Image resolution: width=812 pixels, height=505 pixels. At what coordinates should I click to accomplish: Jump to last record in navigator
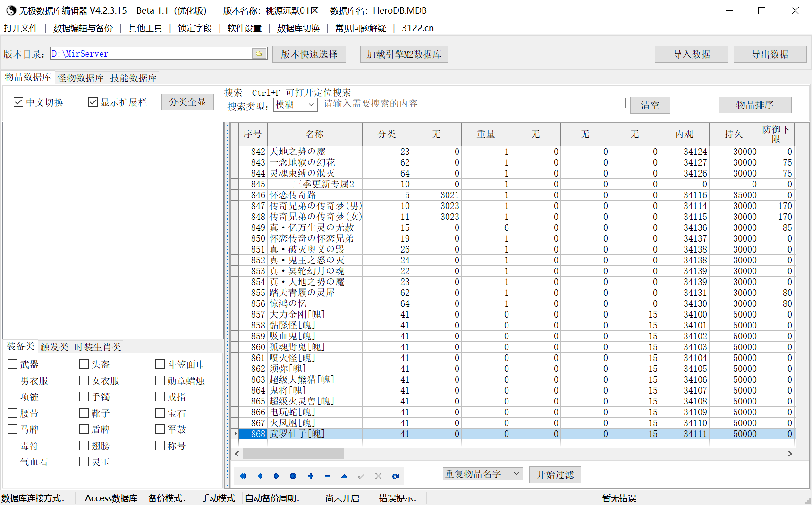[294, 476]
